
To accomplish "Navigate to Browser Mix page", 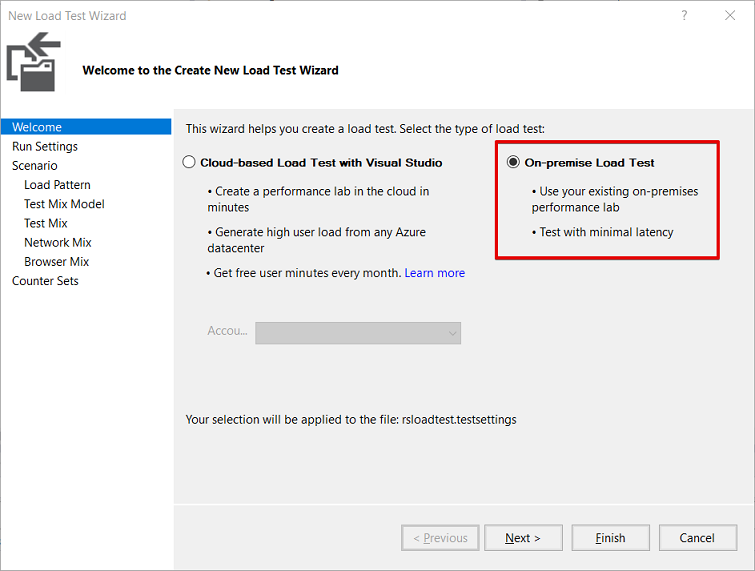I will click(57, 261).
